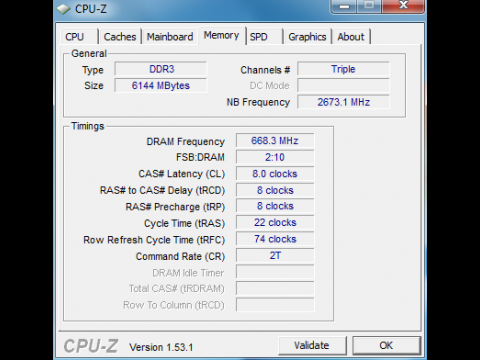
Task: Go to the Mainboard tab
Action: click(170, 36)
